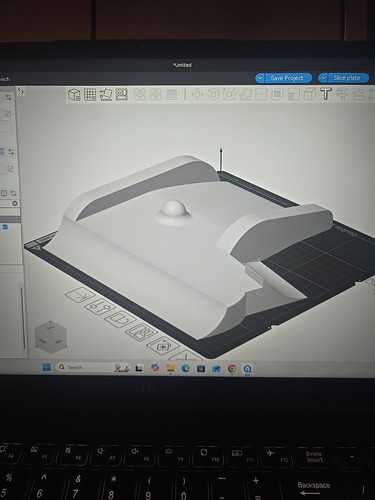Open the Variable layer height tool
This screenshot has width=375, height=500.
[172, 95]
